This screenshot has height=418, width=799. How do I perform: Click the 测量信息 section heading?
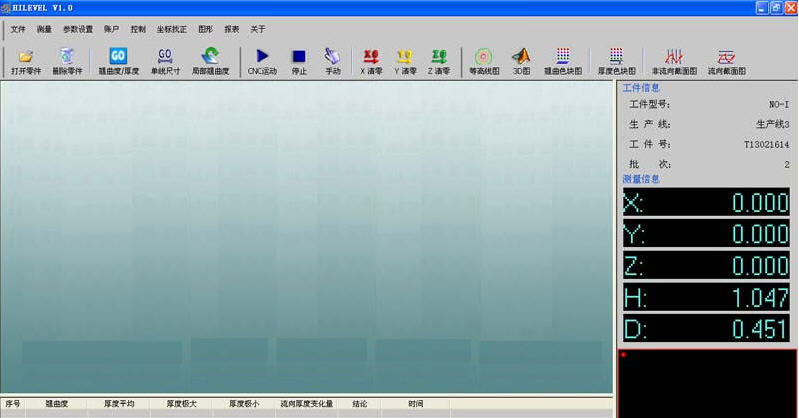tap(641, 179)
